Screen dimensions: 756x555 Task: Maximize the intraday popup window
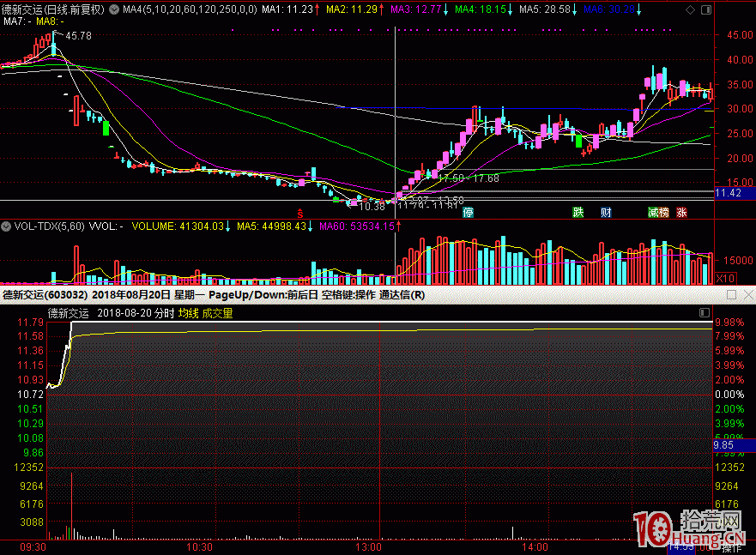[x=730, y=294]
